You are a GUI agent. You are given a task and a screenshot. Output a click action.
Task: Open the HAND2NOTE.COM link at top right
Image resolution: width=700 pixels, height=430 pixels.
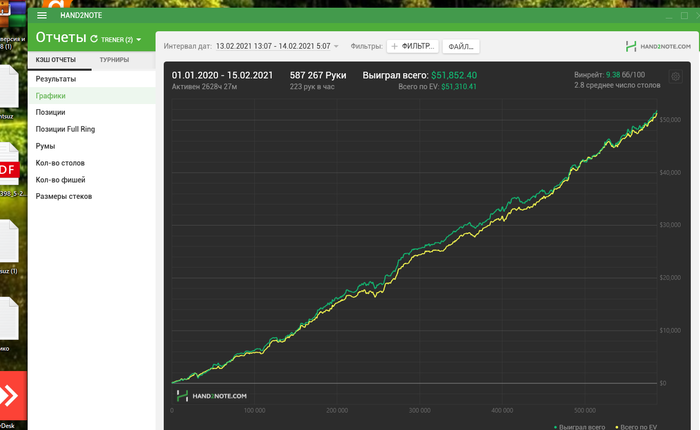(658, 46)
